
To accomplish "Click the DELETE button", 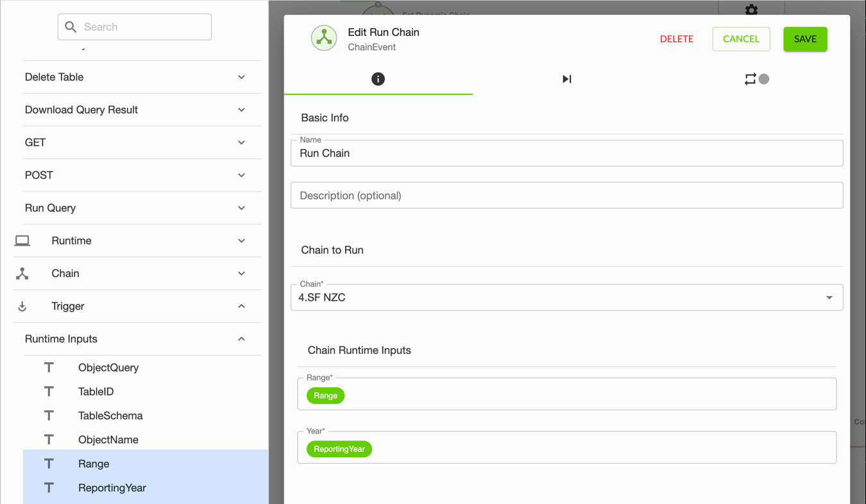I will (677, 39).
